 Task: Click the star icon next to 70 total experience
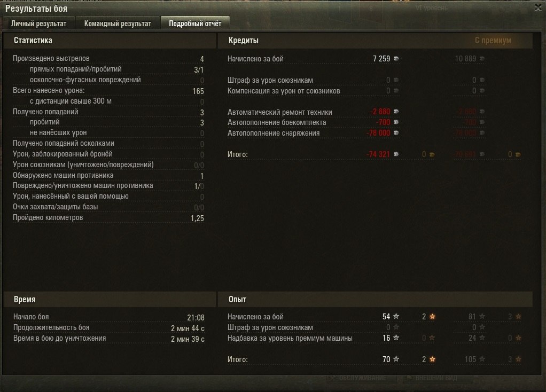(x=396, y=359)
